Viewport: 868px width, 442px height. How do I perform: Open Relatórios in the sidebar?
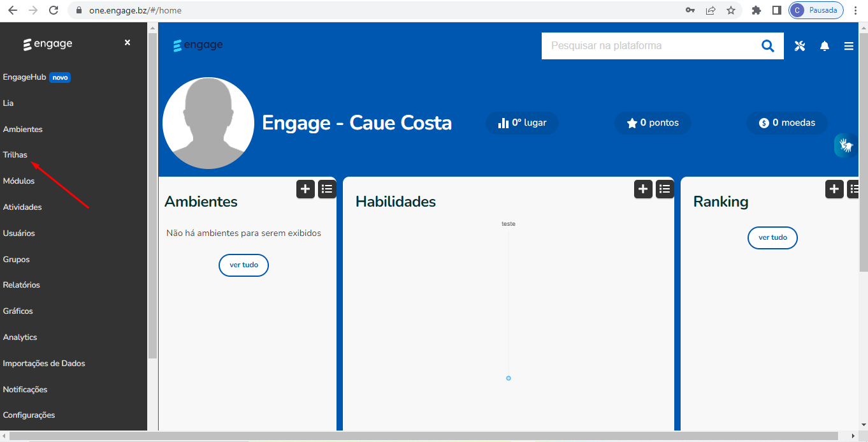[22, 285]
